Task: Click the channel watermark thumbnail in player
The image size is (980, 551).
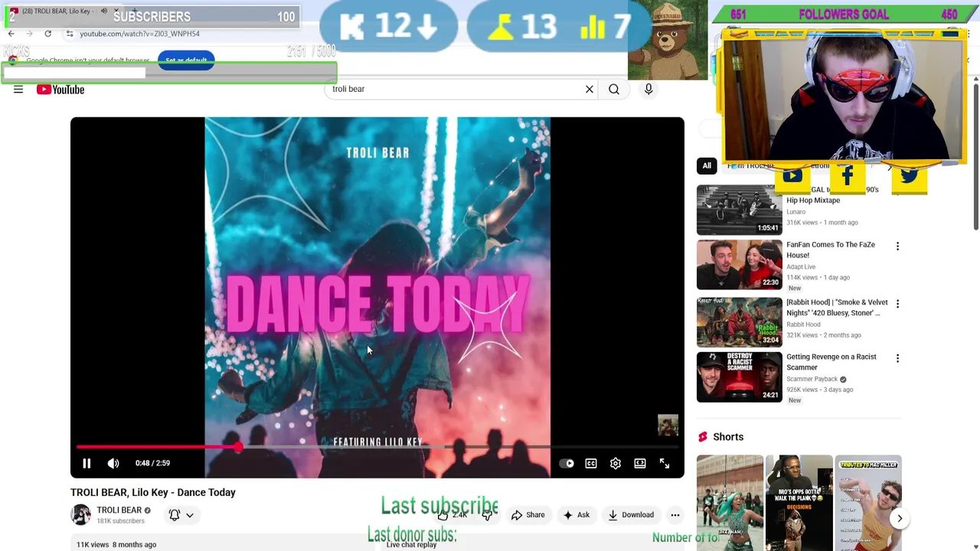Action: coord(668,425)
